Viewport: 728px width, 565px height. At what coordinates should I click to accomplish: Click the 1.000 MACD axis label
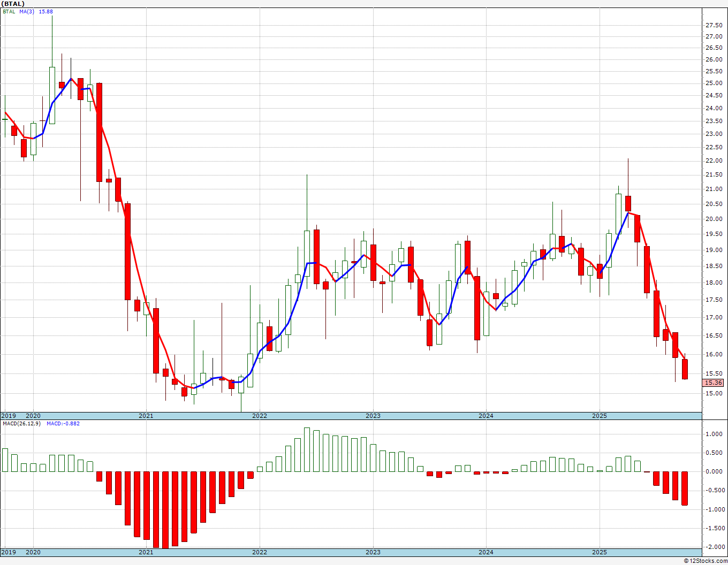point(715,434)
